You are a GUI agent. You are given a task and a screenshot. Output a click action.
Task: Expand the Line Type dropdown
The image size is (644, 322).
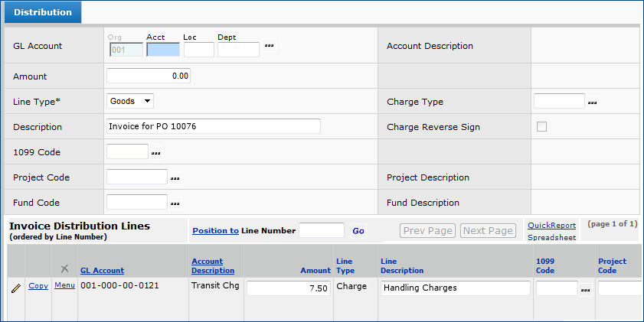pos(129,101)
